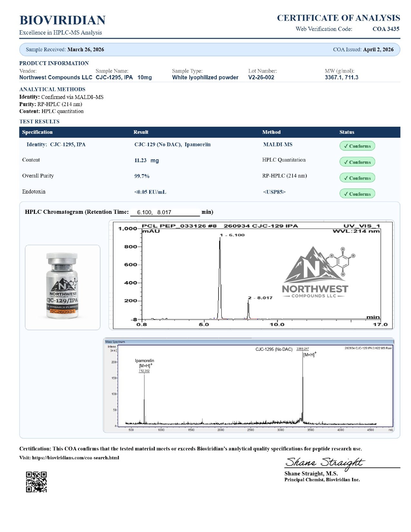Click peak label 2 - 8.017 in chromatogram
Image resolution: width=411 pixels, height=532 pixels.
coord(260,298)
